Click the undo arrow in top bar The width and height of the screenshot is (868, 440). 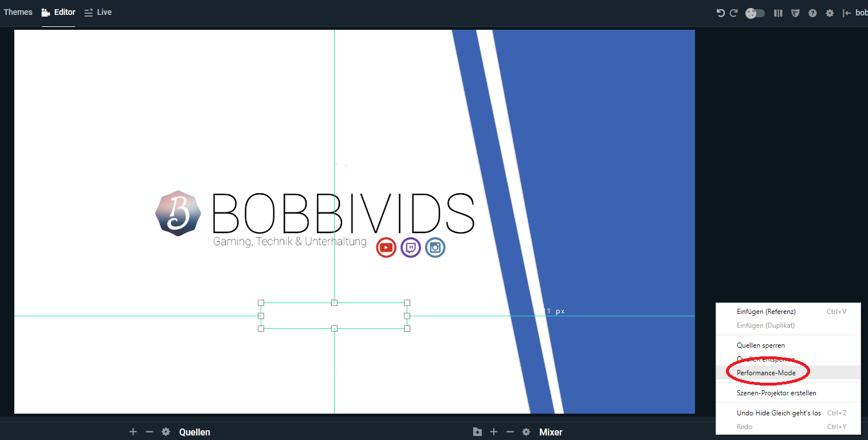pos(721,13)
